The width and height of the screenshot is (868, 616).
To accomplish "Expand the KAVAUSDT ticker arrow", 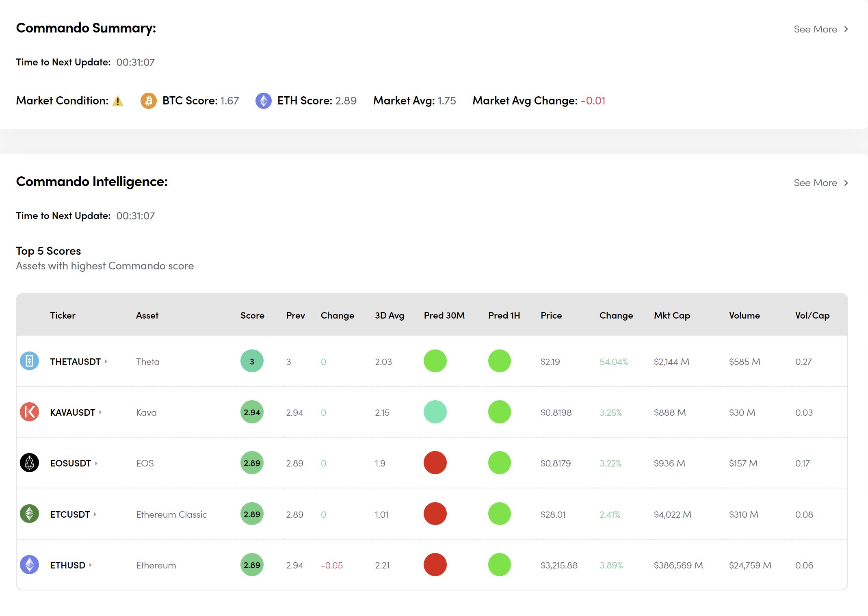I will pos(100,412).
